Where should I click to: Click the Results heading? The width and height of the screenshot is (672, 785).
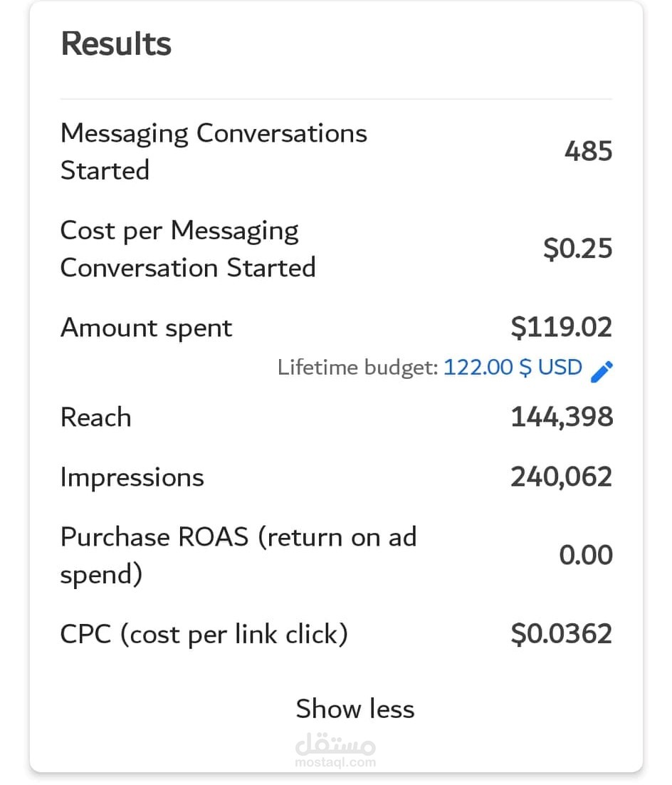pos(116,44)
